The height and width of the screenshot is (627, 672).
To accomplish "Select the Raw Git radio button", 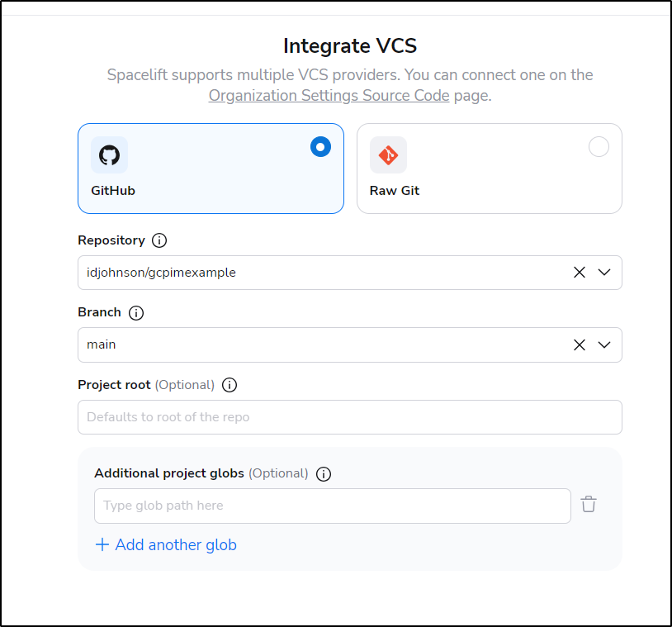I will coord(599,147).
